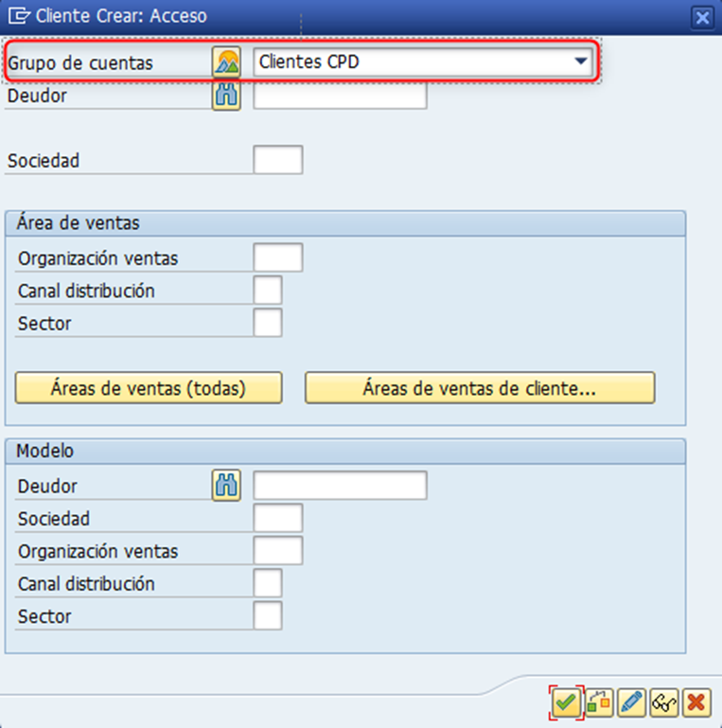Focus the top Deudor input field
This screenshot has height=728, width=722.
click(340, 96)
